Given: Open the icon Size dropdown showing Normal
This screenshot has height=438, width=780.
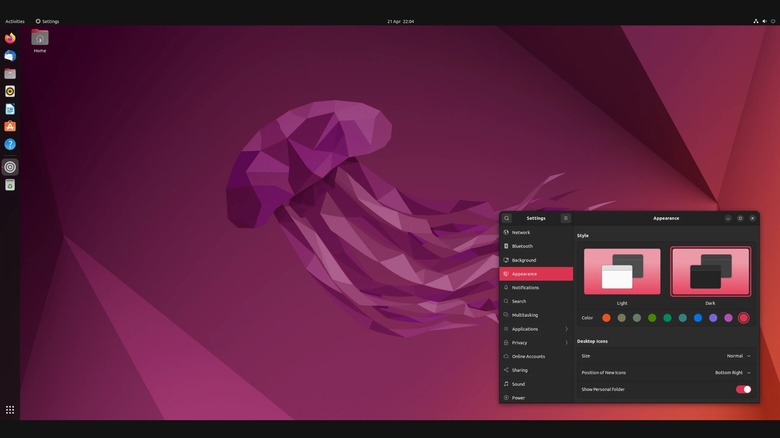Looking at the screenshot, I should 739,356.
